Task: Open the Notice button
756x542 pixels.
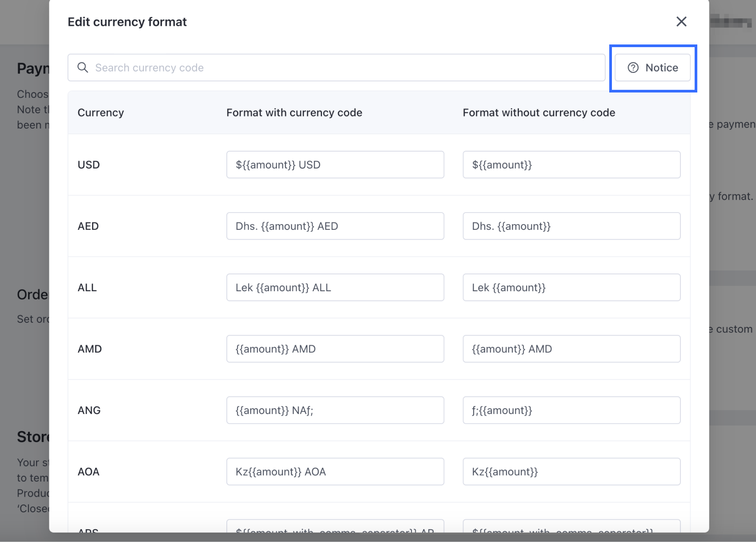Action: tap(653, 68)
